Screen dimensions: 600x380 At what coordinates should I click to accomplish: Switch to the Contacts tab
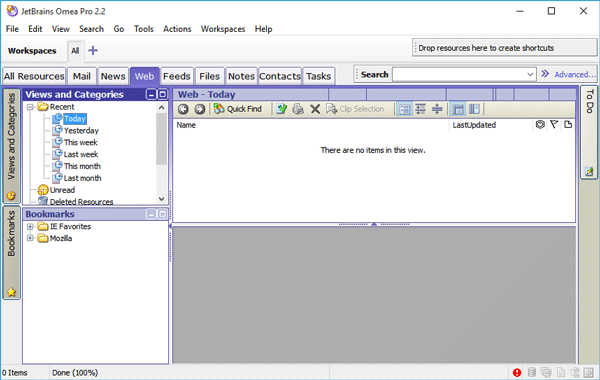[280, 76]
